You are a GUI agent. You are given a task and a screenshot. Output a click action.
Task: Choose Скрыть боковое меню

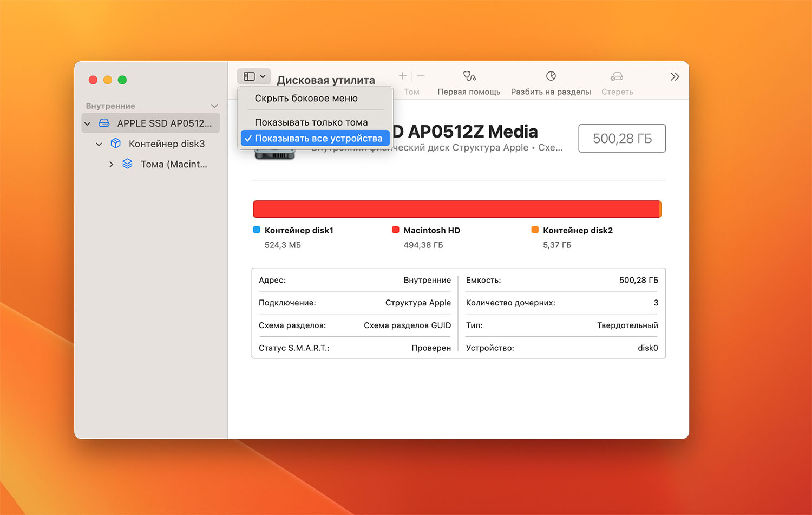coord(306,99)
